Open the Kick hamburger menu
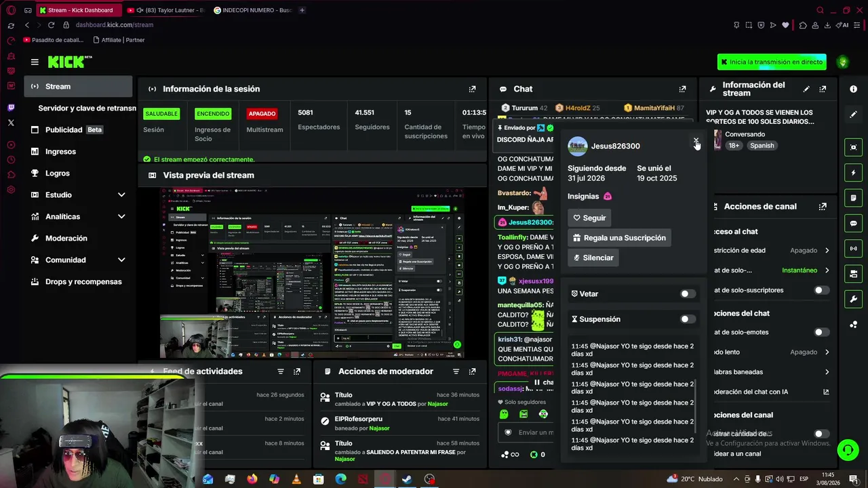Viewport: 868px width, 488px height. (35, 62)
